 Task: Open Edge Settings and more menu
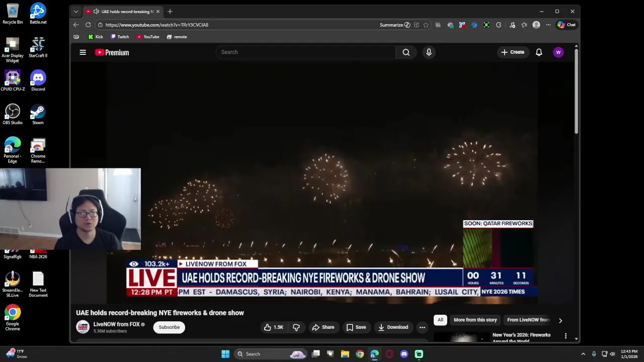548,25
